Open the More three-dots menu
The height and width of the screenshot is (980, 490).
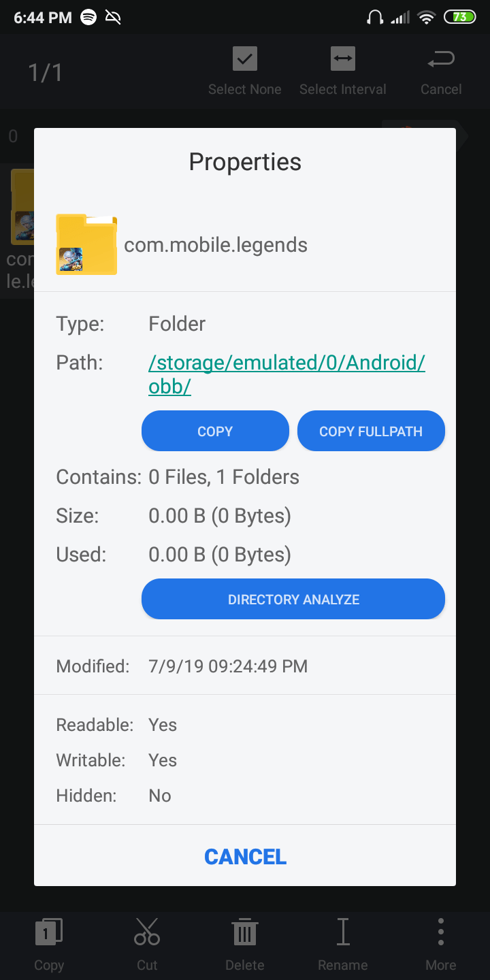[441, 932]
